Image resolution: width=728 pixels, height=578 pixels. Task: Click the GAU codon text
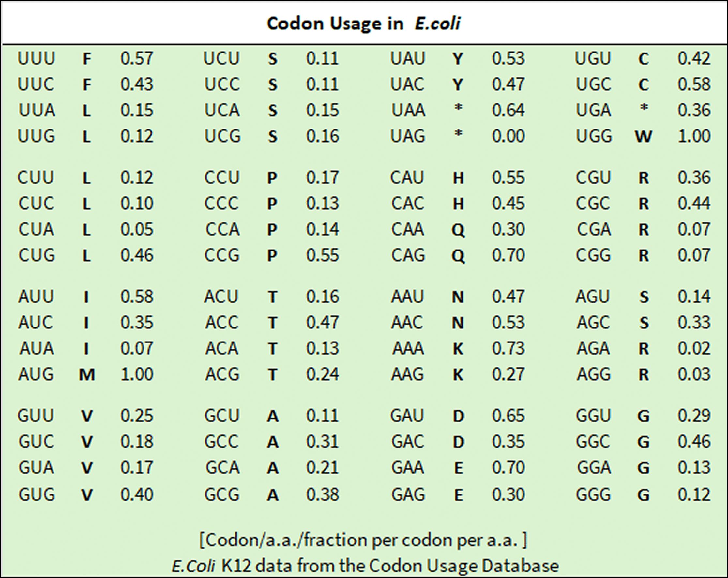[x=407, y=416]
